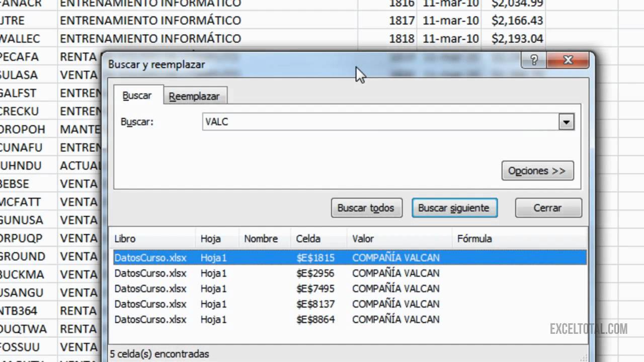
Task: Click spreadsheet cell containing MCFATT
Action: 28,202
